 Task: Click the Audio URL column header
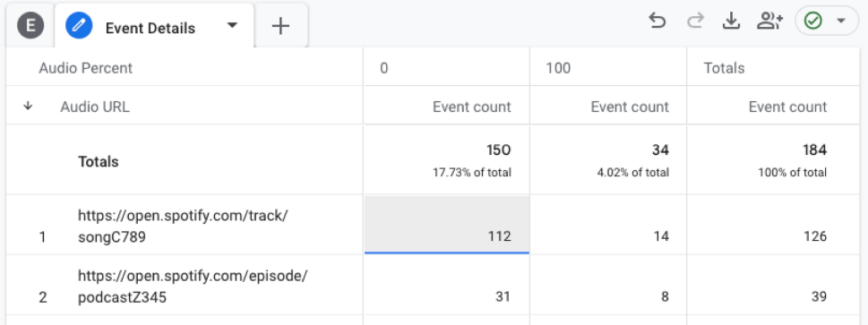[x=95, y=107]
